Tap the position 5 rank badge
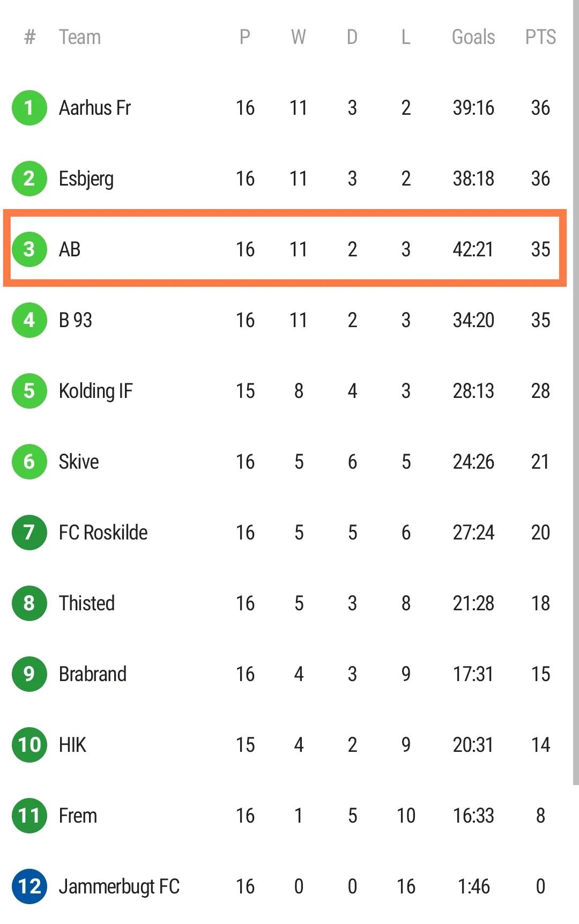 click(x=29, y=391)
